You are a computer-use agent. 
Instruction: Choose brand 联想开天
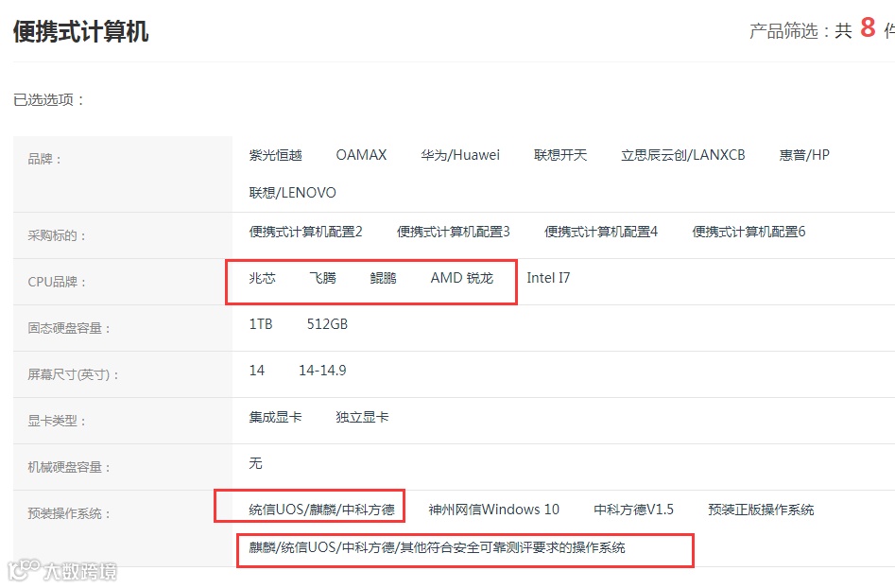coord(559,155)
